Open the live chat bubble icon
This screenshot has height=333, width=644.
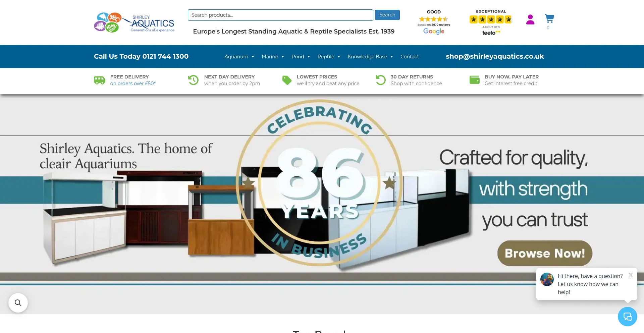pos(628,317)
